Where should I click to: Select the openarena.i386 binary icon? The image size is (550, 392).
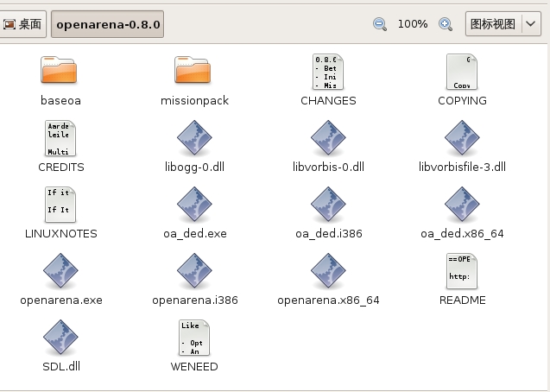[194, 270]
